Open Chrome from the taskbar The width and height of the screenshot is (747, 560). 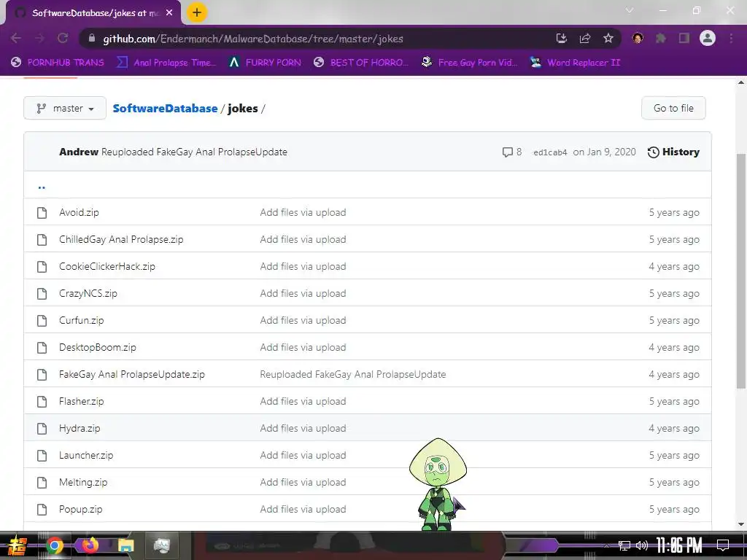[54, 545]
